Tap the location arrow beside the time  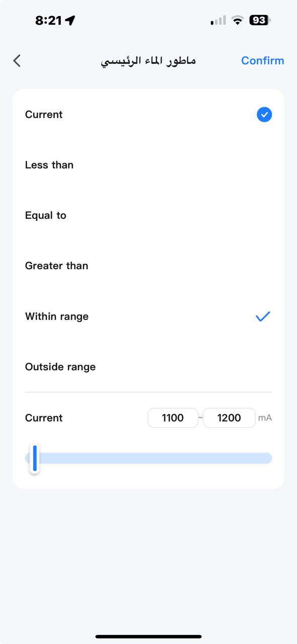coord(70,20)
